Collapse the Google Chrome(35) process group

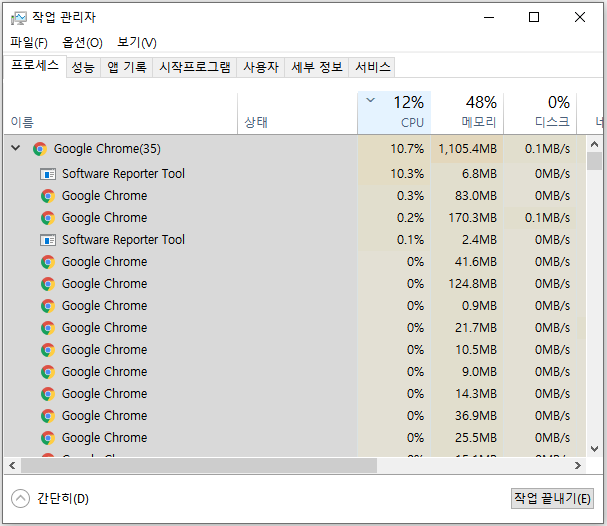coord(15,148)
